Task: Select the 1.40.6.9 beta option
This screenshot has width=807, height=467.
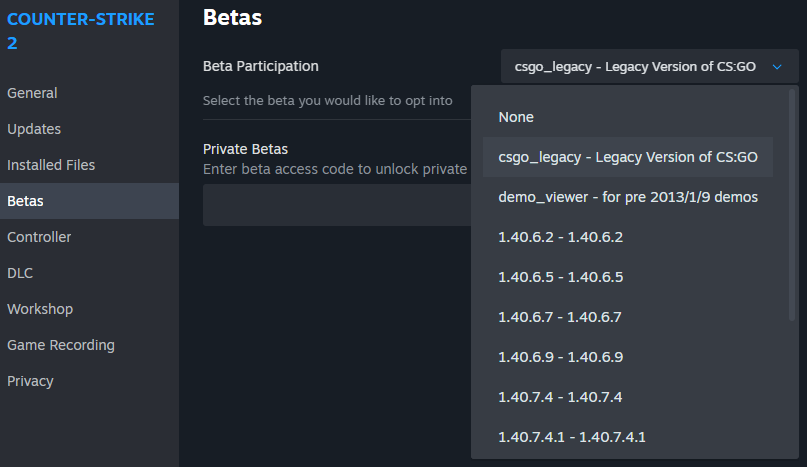Action: tap(560, 357)
